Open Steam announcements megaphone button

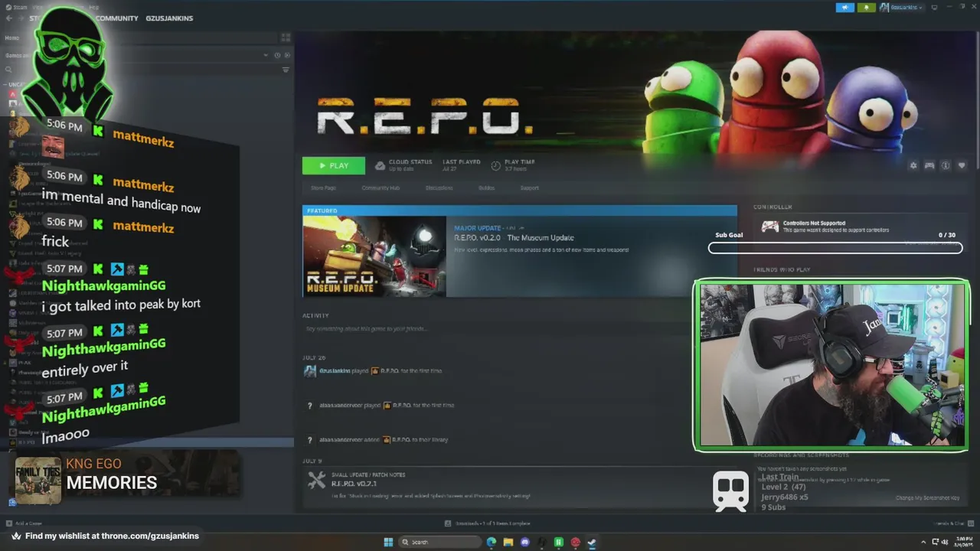(846, 7)
